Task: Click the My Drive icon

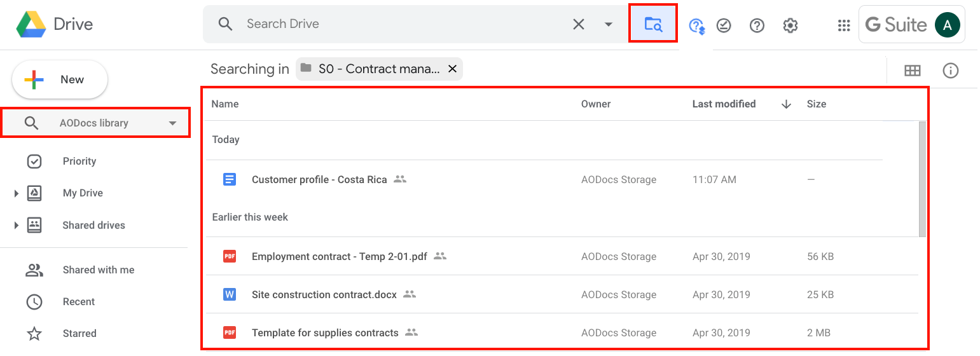Action: [x=34, y=193]
